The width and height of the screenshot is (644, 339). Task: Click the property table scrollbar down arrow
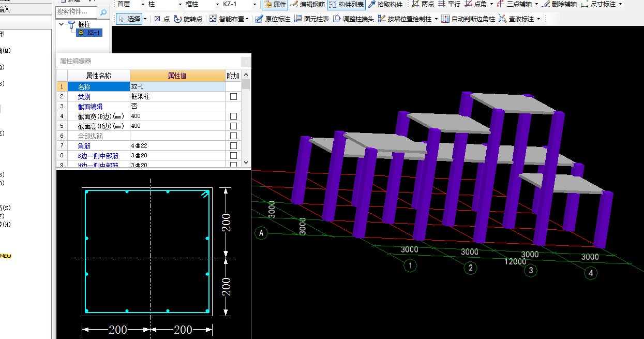[x=246, y=162]
